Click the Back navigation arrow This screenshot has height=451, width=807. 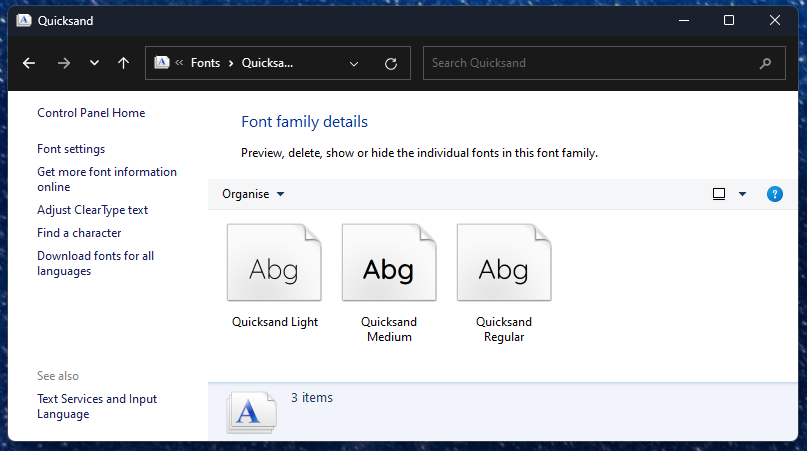[x=29, y=63]
